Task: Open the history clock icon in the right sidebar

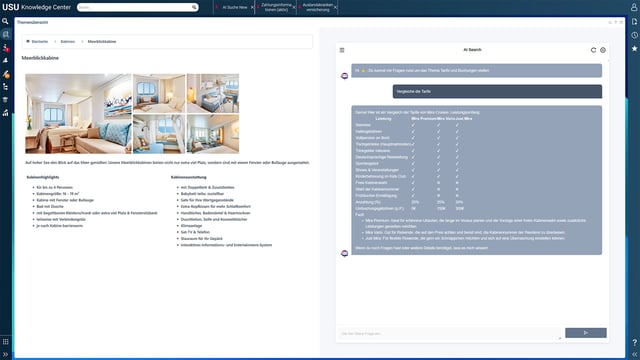Action: tap(634, 35)
